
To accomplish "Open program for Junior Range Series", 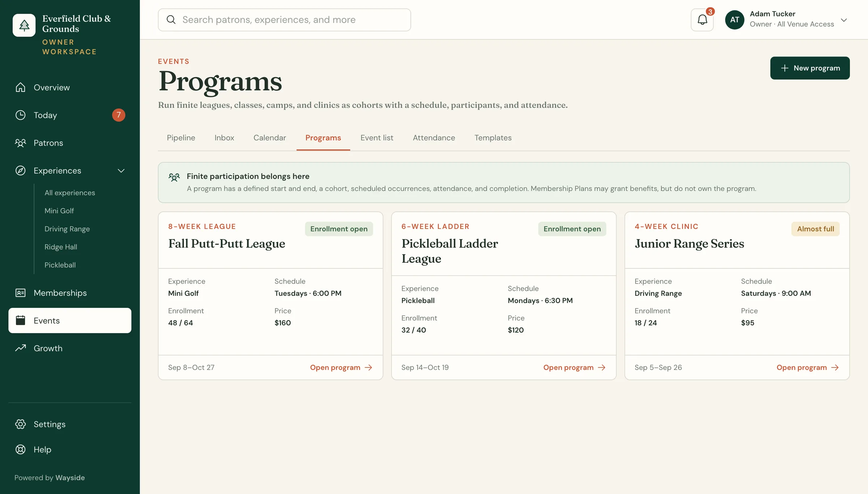I will pos(808,368).
